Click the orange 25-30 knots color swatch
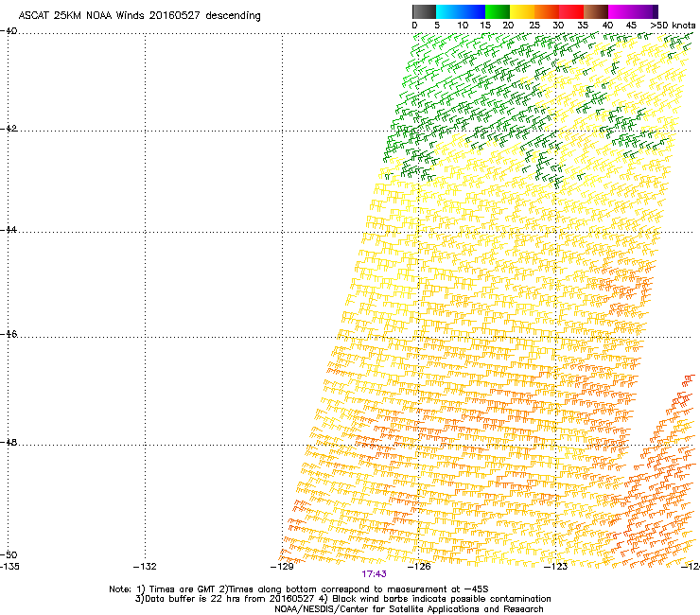 (547, 11)
